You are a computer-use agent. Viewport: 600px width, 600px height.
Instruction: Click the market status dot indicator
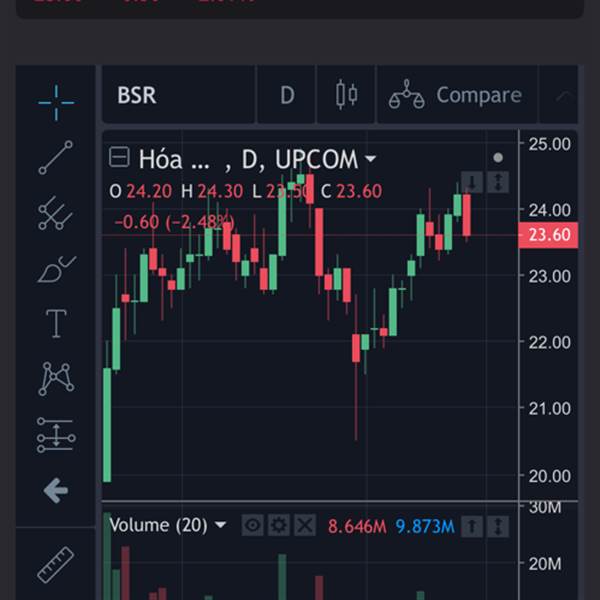498,157
